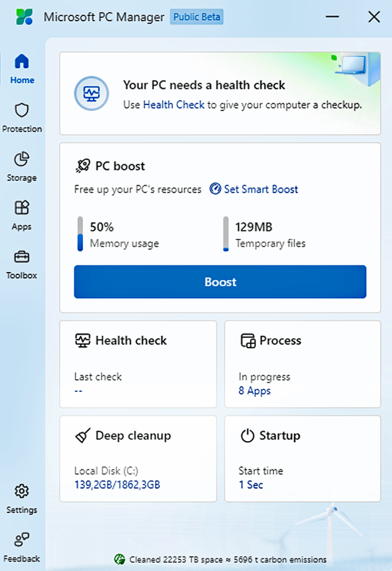Screen dimensions: 392x571
Task: Click the Startup card title
Action: tap(280, 435)
